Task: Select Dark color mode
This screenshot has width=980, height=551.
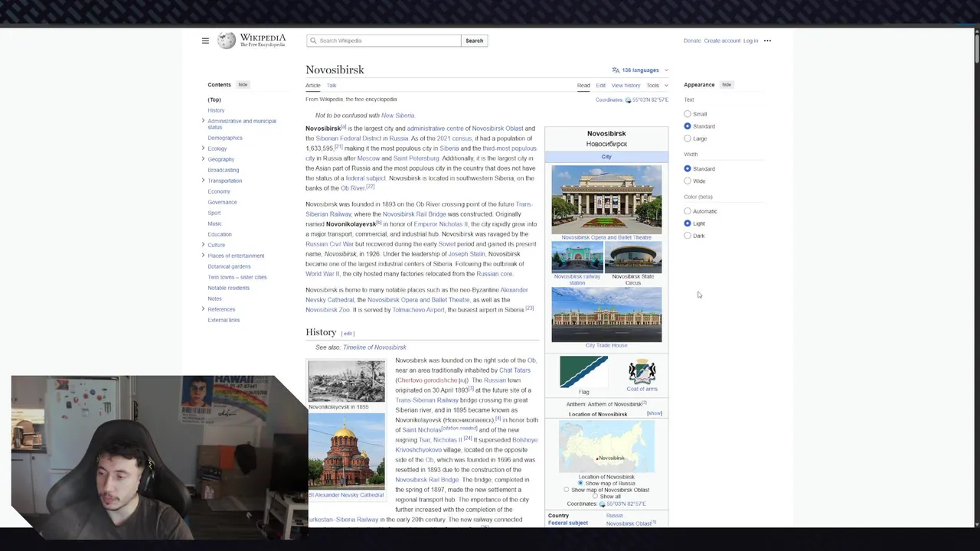Action: [x=688, y=236]
